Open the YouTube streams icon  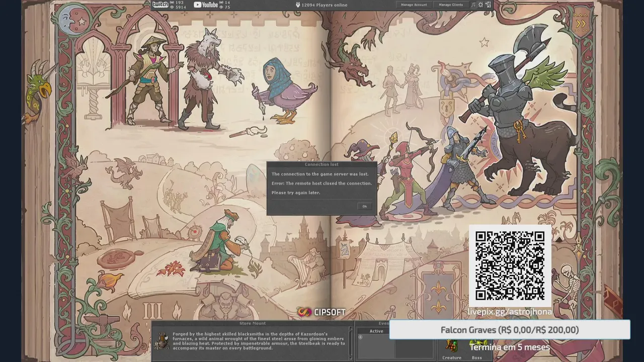(x=205, y=5)
